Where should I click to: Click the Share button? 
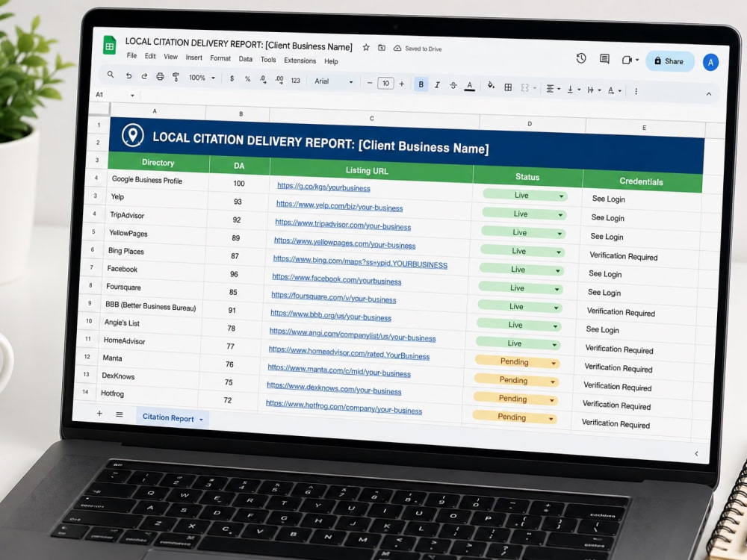click(x=669, y=61)
